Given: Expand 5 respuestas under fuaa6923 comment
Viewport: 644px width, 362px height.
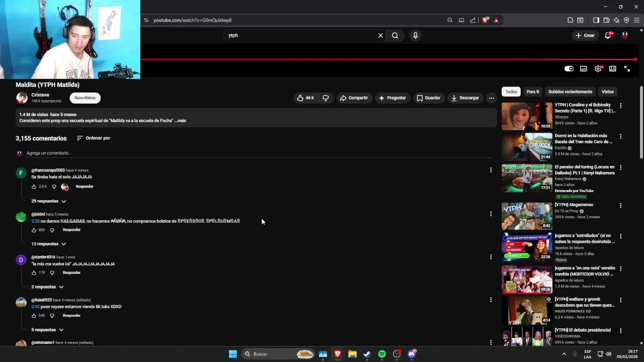Looking at the screenshot, I should pyautogui.click(x=47, y=330).
